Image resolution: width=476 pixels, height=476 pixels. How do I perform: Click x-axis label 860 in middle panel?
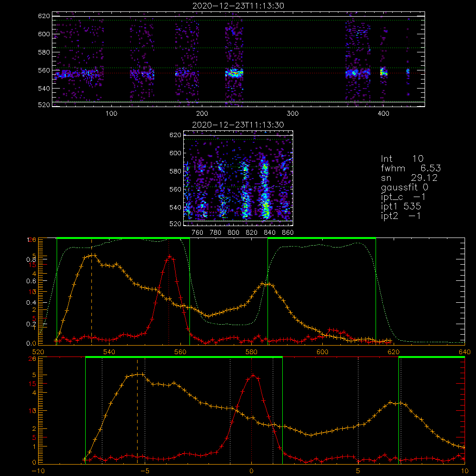click(x=288, y=233)
